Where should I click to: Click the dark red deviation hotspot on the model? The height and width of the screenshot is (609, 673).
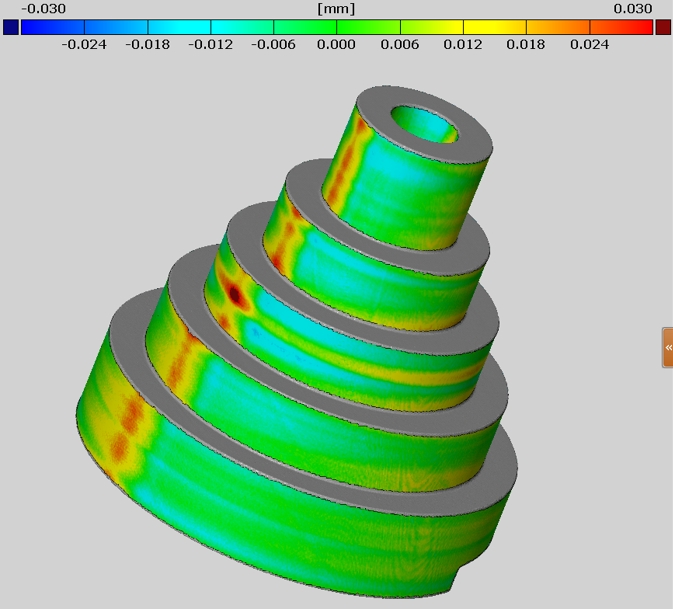coord(235,294)
